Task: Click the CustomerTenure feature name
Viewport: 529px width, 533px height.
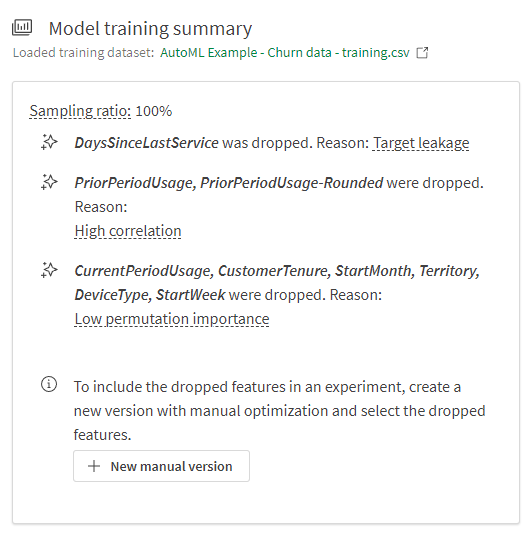Action: (x=274, y=271)
